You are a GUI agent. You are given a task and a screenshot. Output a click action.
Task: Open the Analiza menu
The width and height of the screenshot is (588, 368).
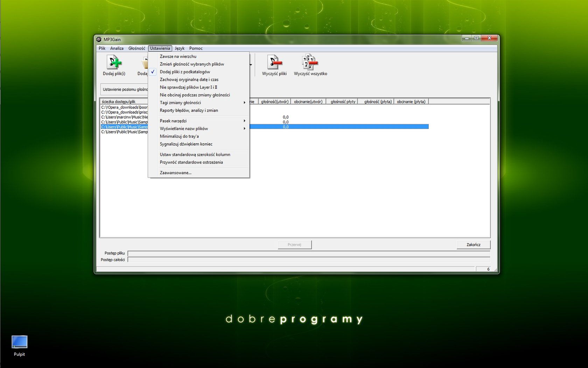click(117, 48)
